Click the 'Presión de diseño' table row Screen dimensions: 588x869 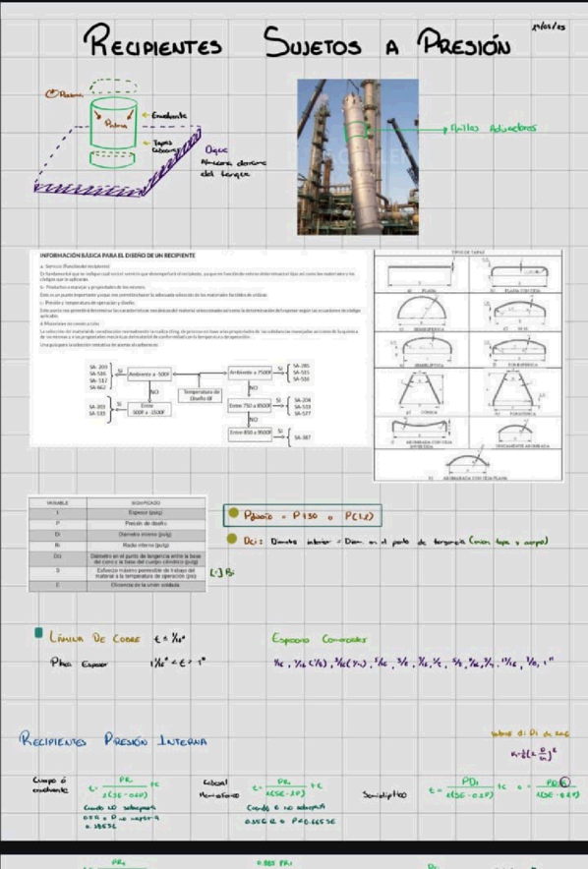point(117,524)
